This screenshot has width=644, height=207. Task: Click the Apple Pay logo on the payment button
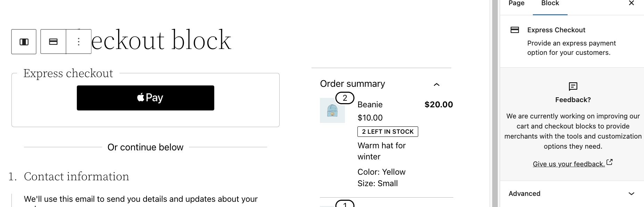[x=141, y=98]
